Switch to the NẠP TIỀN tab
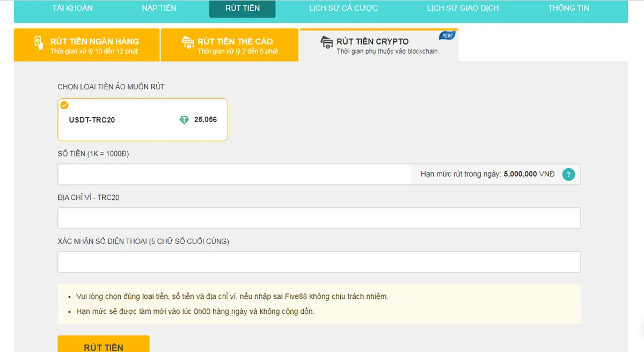 pos(159,8)
